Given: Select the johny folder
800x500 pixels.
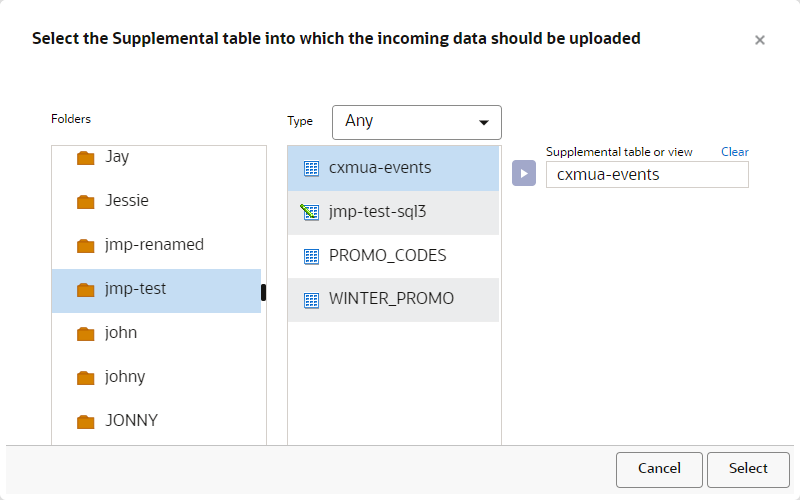Looking at the screenshot, I should [125, 377].
